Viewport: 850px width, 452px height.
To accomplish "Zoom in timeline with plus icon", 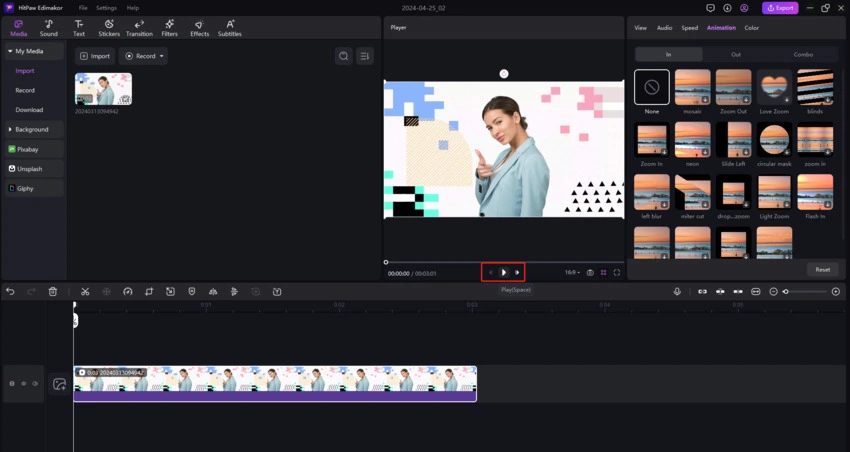I will tap(836, 292).
